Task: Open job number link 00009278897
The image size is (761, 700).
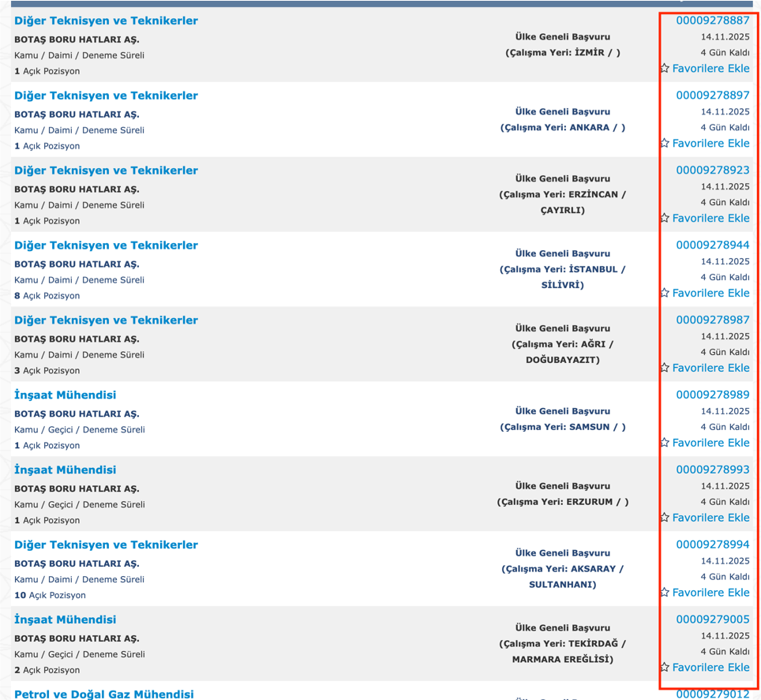Action: (712, 95)
